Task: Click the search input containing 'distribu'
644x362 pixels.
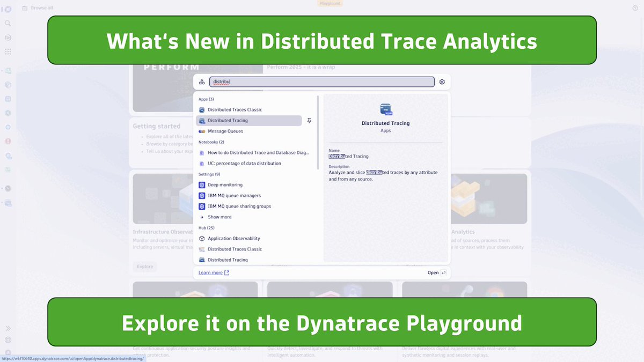Action: coord(321,82)
